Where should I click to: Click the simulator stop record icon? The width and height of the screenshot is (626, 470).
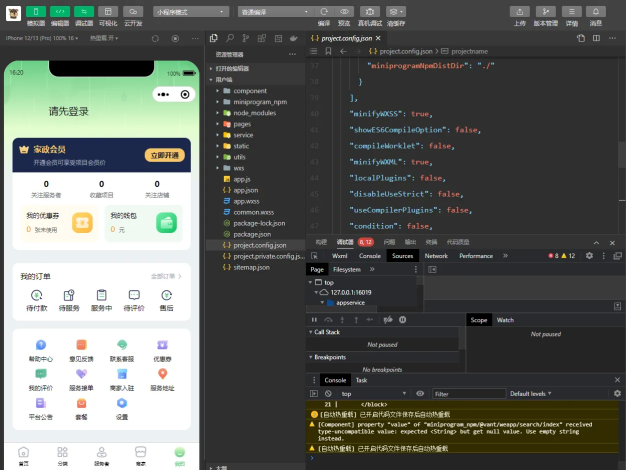coord(175,38)
